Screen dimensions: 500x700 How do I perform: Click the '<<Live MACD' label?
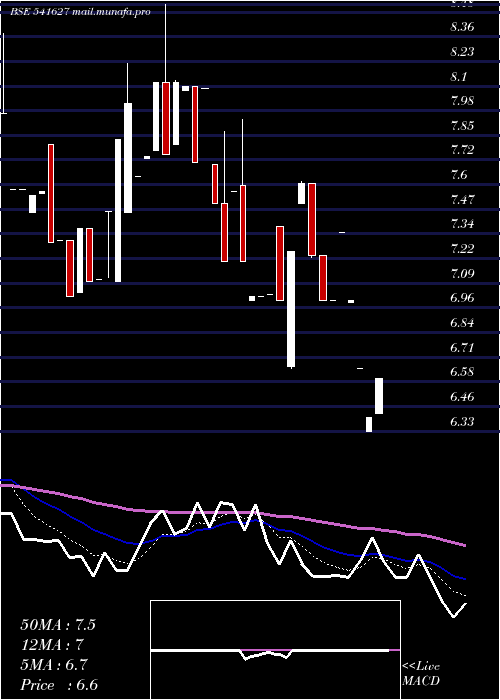421,674
